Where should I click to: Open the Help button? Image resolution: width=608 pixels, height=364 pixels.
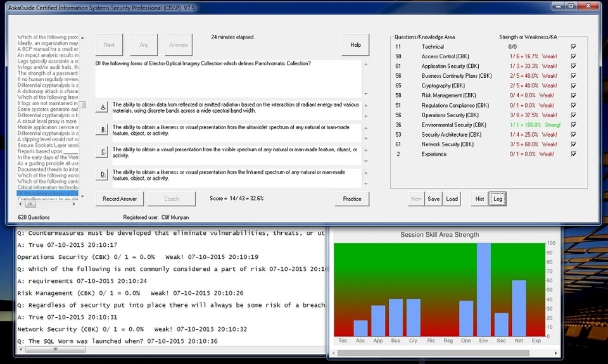pos(355,44)
